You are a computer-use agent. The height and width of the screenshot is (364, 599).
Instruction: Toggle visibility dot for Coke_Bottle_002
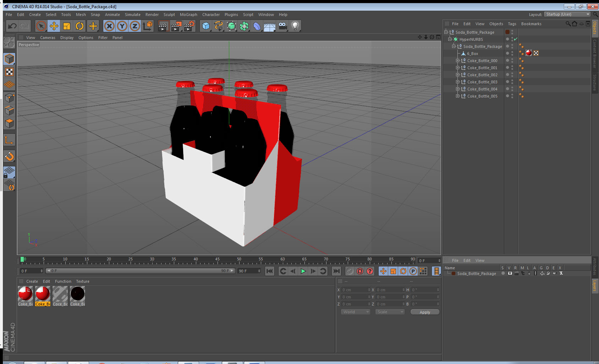pos(507,75)
